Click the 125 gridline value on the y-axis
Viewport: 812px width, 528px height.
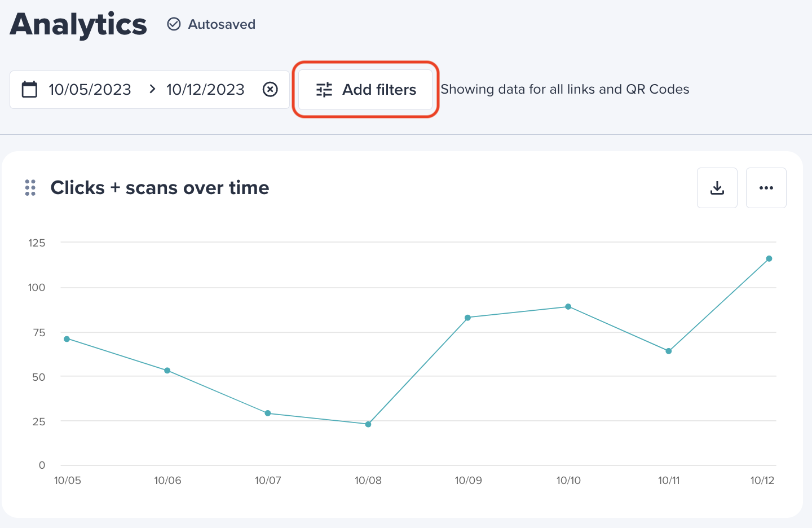coord(36,243)
